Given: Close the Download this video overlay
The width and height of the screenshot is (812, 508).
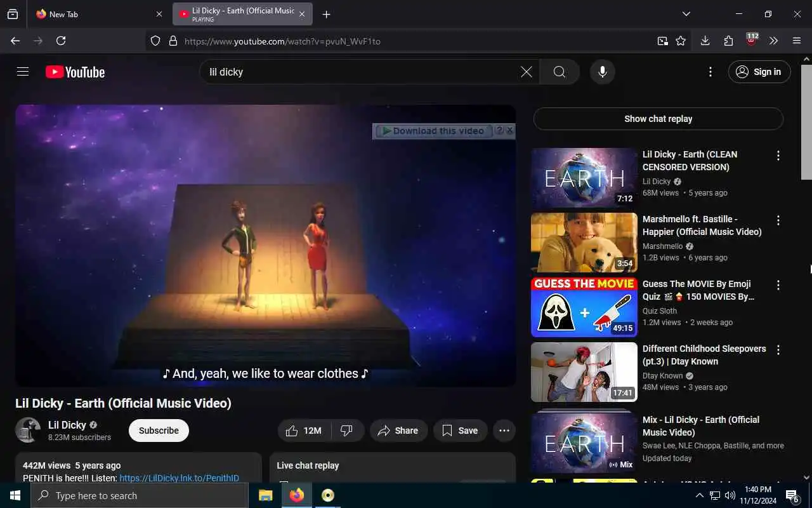Looking at the screenshot, I should (x=509, y=130).
